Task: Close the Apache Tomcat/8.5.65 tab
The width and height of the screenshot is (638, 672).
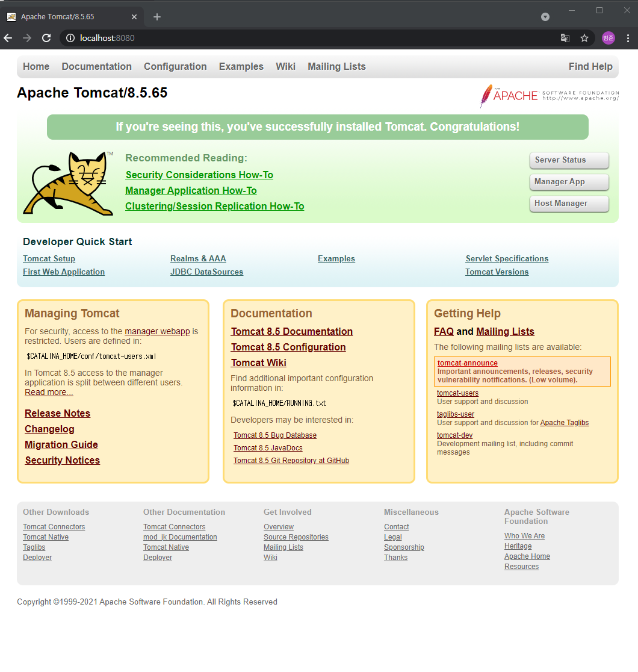Action: pyautogui.click(x=134, y=17)
